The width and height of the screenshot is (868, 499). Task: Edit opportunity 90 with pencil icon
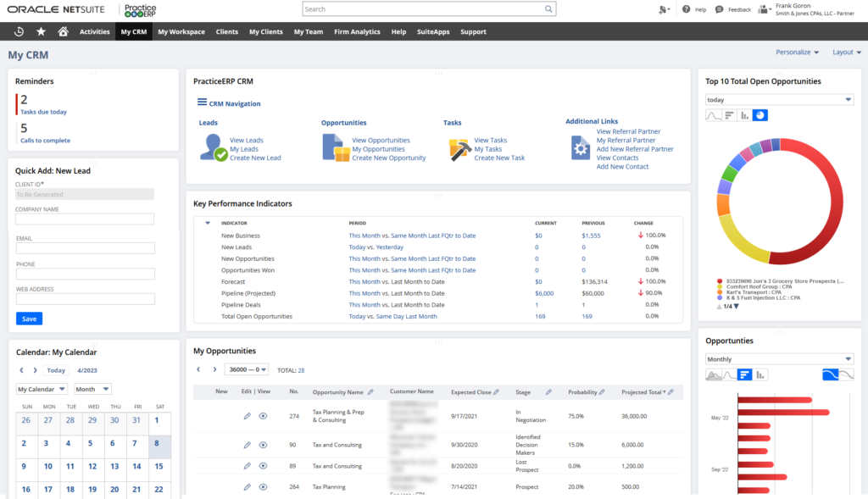tap(248, 445)
